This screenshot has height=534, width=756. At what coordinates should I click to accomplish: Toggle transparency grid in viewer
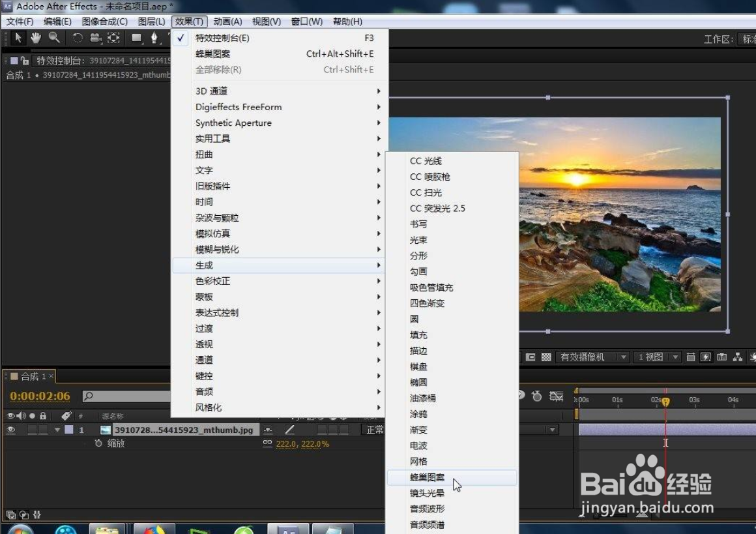coord(546,357)
